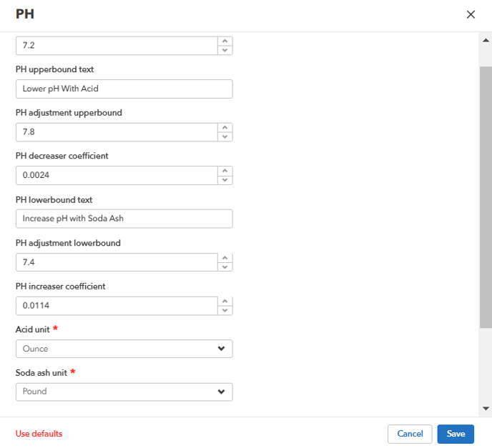Viewport: 492px width, 448px height.
Task: Step up PH adjustment lowerbound value
Action: coord(225,258)
